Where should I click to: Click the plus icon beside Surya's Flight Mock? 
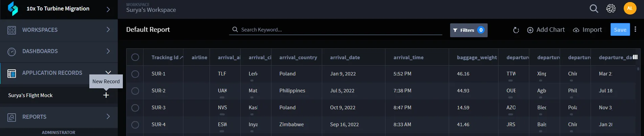106,95
